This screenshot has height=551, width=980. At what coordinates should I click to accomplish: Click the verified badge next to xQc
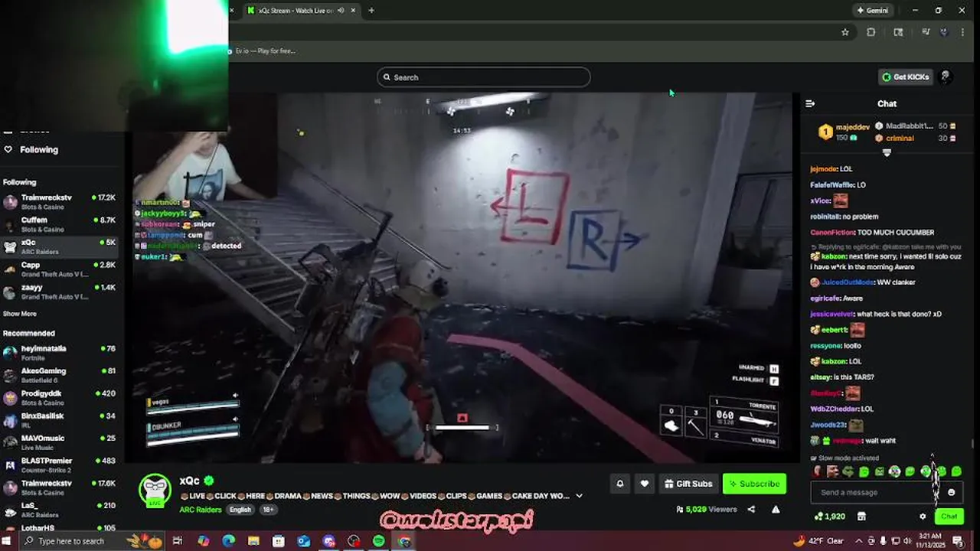209,481
